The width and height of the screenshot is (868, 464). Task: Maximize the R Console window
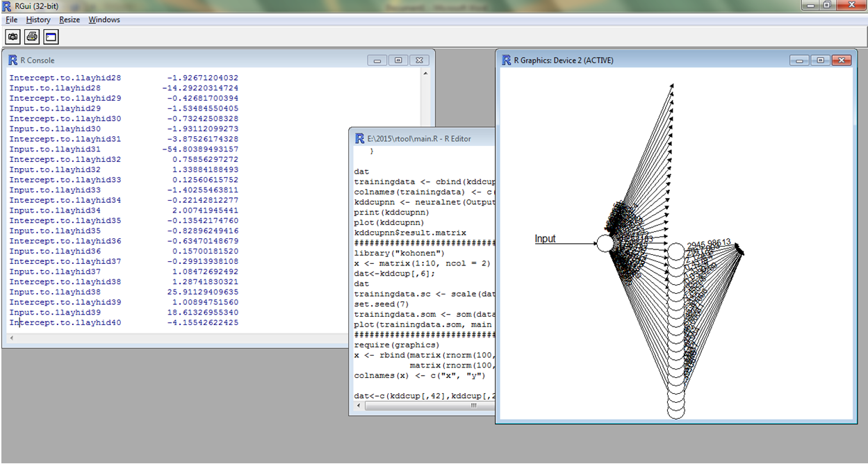398,60
